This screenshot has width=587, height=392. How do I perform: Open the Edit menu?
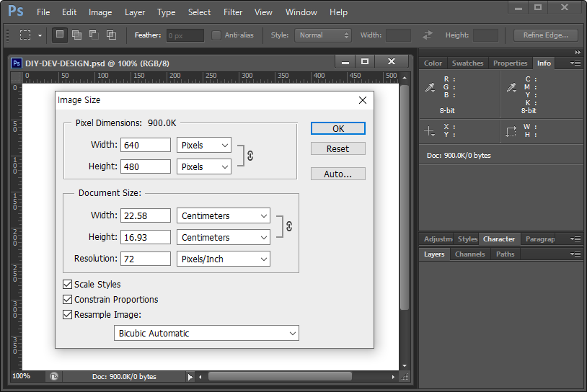click(x=69, y=12)
